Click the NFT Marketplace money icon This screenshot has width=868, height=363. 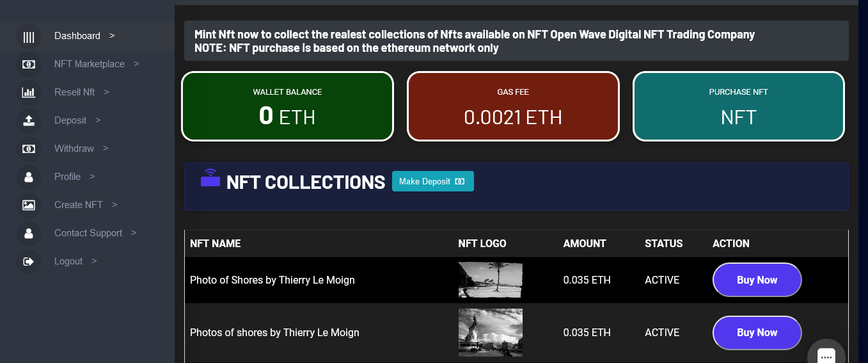[29, 65]
